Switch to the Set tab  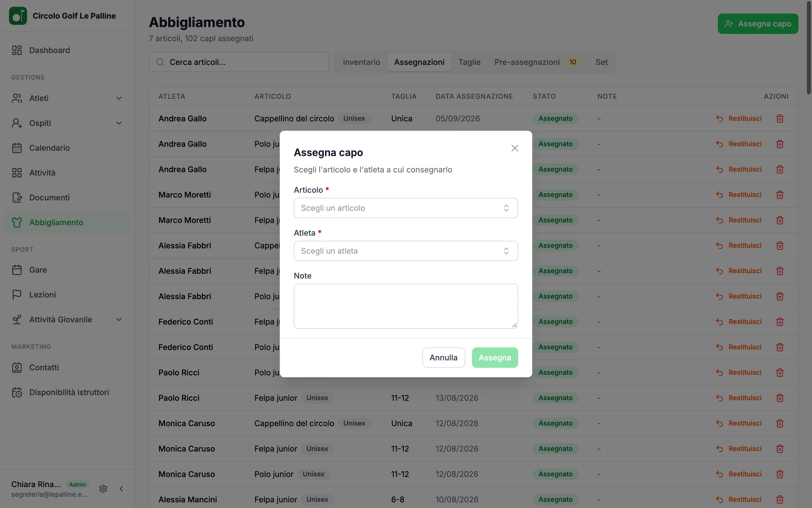coord(602,62)
